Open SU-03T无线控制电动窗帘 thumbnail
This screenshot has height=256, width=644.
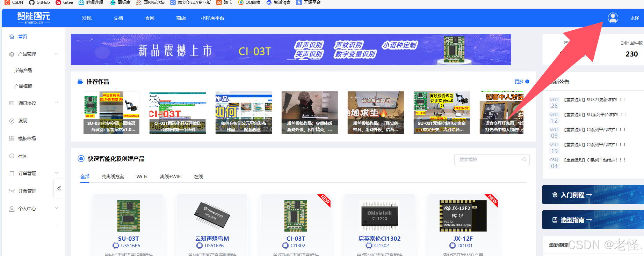442,113
